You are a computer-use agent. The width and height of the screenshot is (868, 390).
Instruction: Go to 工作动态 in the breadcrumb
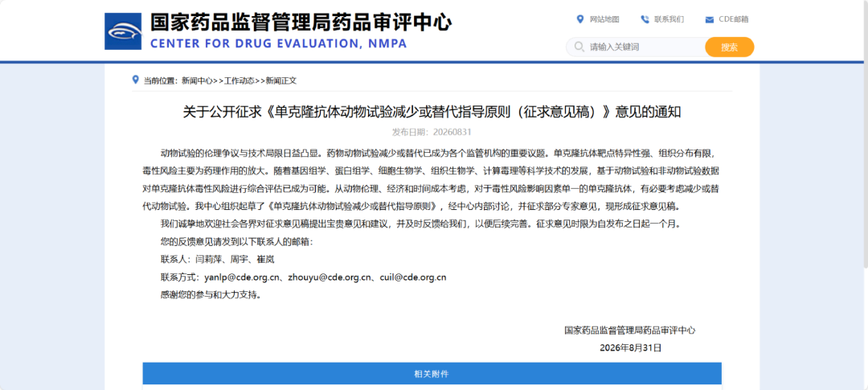click(240, 80)
